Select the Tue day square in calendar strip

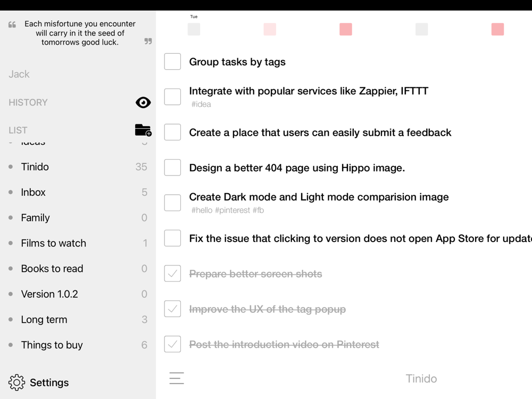pos(194,29)
